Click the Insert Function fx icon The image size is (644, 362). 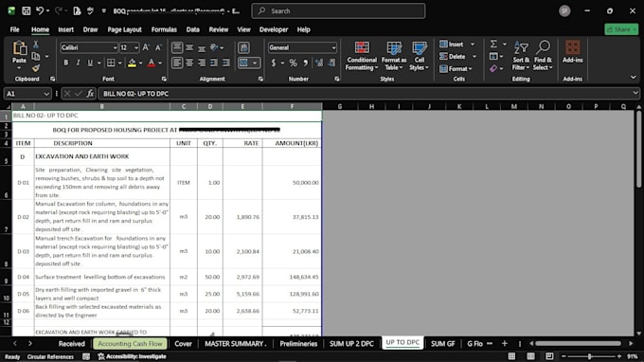(90, 94)
